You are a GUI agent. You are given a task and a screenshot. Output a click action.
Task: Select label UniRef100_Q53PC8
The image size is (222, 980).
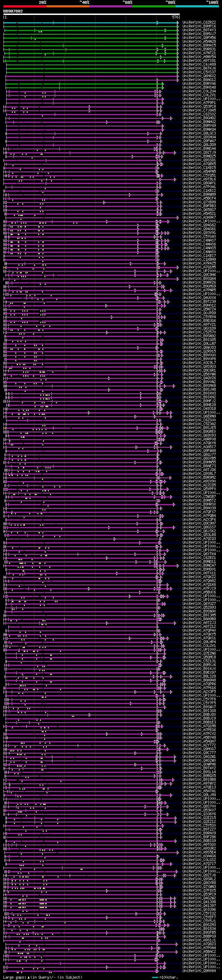point(199,106)
